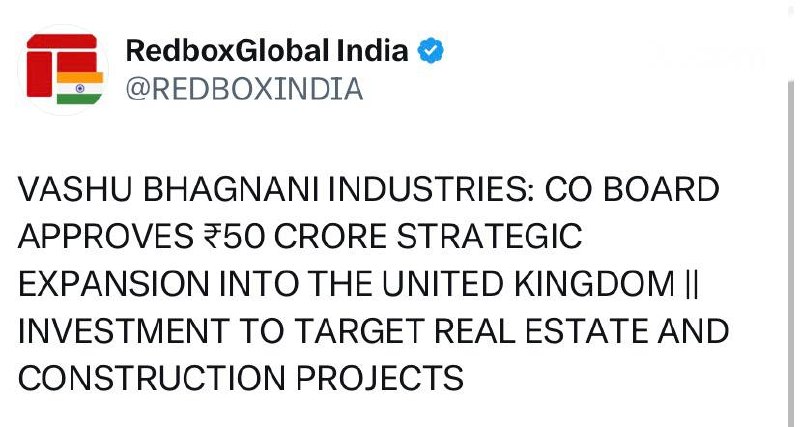Click the blue verified badge
This screenshot has width=800, height=427.
[x=431, y=51]
